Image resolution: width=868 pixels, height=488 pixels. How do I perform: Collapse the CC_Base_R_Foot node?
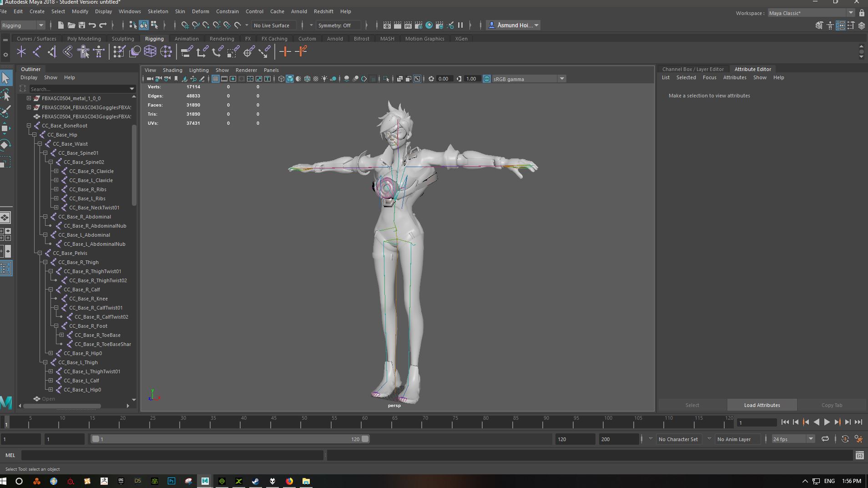click(56, 326)
